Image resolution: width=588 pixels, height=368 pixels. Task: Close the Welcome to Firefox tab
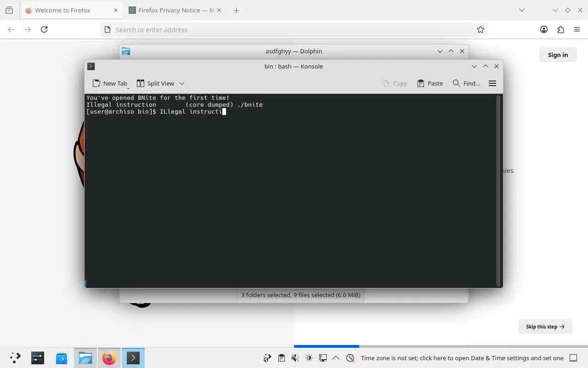[x=116, y=10]
